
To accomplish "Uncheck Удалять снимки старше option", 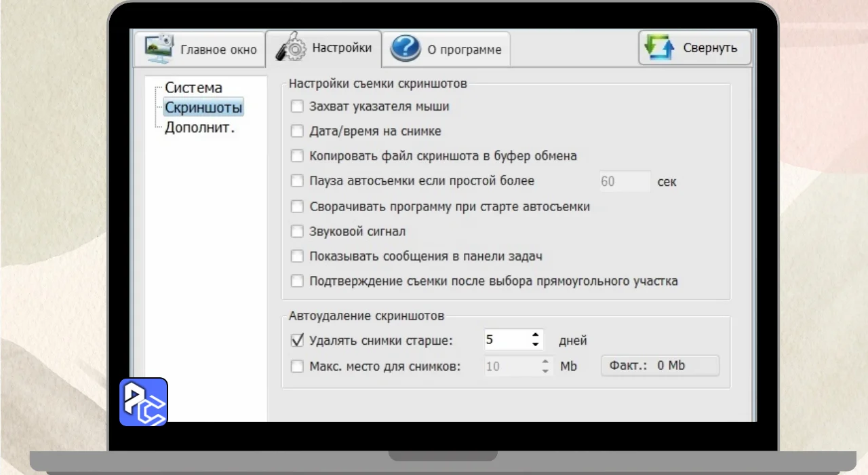I will pos(297,341).
